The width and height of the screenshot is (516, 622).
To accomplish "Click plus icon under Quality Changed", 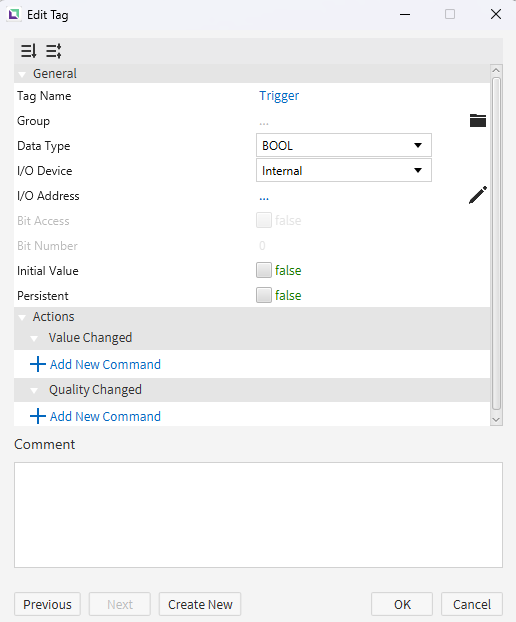I will [38, 416].
